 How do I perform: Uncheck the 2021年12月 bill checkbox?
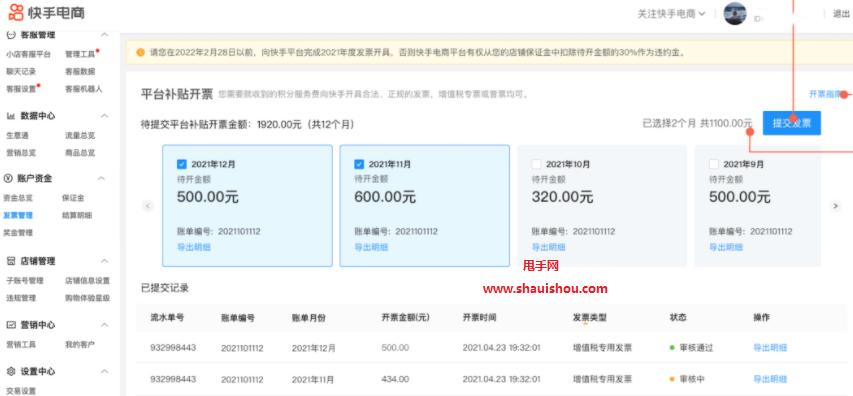182,164
